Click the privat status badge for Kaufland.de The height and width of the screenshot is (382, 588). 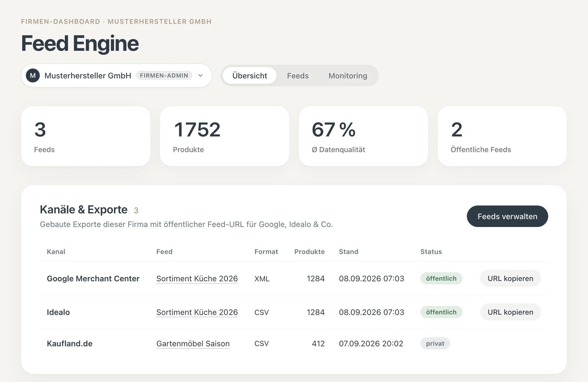(x=435, y=343)
